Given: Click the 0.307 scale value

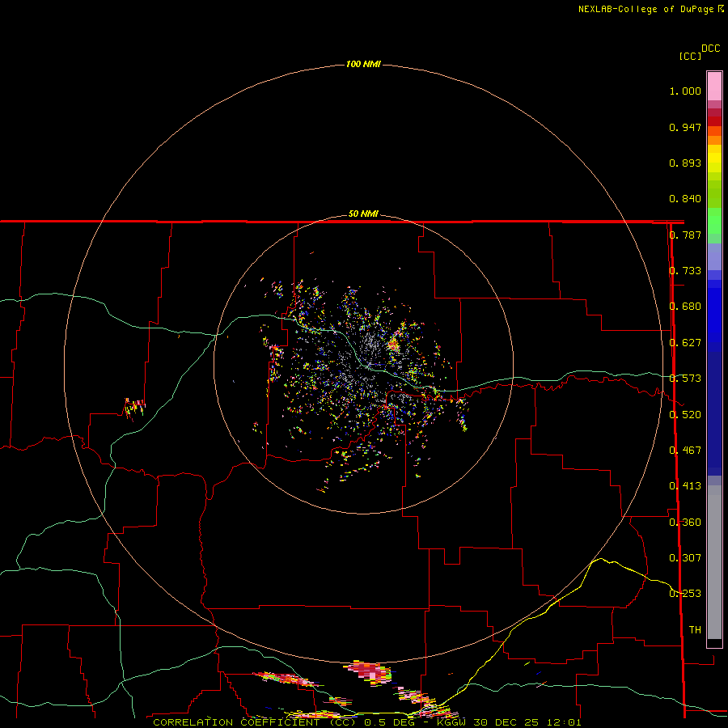Looking at the screenshot, I should [x=685, y=558].
